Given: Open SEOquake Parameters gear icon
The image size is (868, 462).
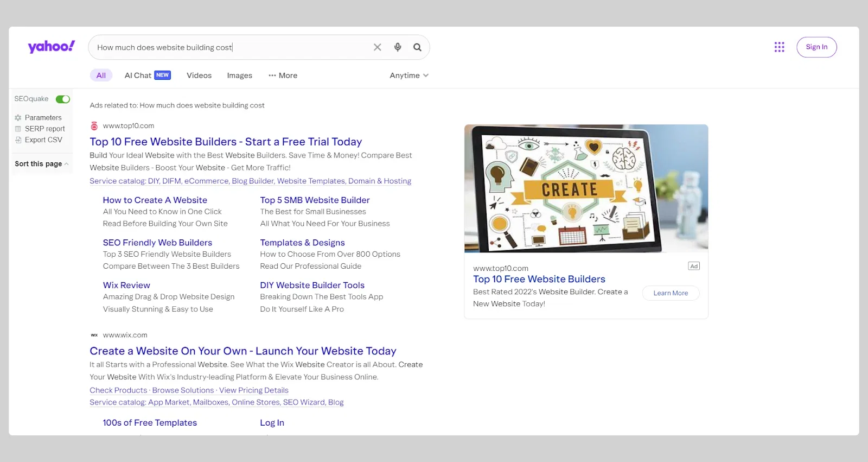Looking at the screenshot, I should tap(18, 118).
